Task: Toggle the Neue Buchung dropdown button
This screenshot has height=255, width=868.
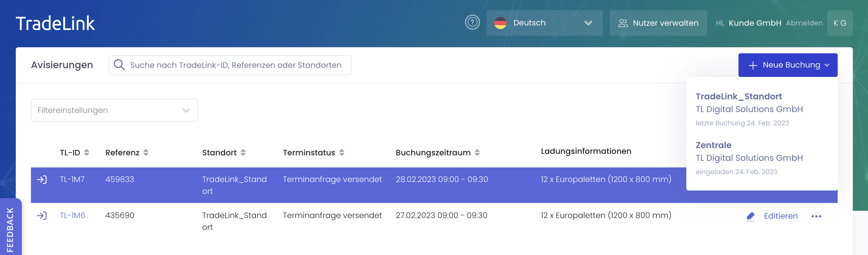Action: pos(787,65)
